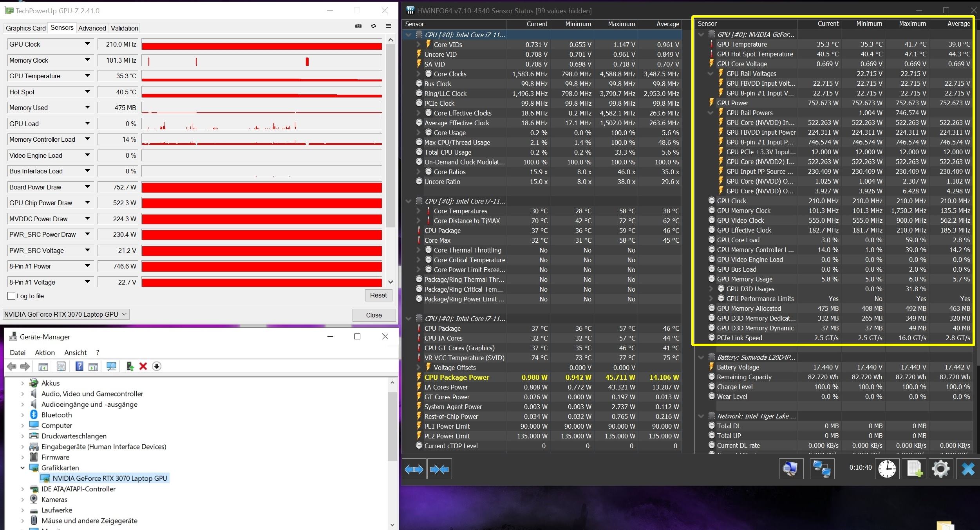Click HWiNFO log file sheet icon

click(914, 469)
